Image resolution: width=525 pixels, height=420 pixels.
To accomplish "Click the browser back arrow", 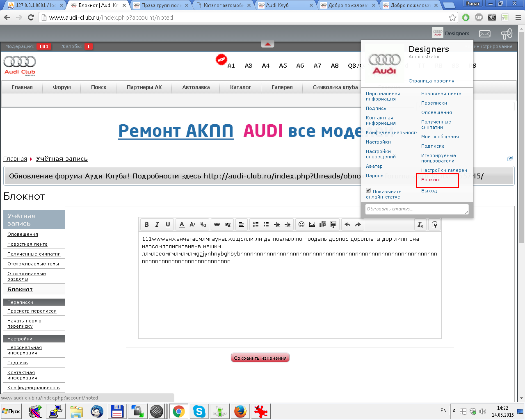I will coord(7,17).
